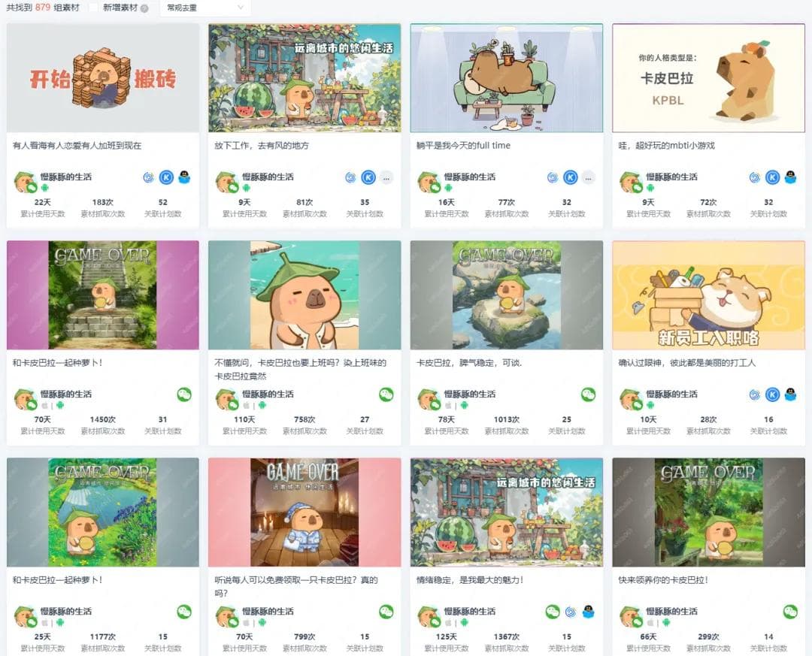The width and height of the screenshot is (812, 656).
Task: Click the WeChat icon on 快来领养你的卡皮巴拉 card
Action: point(790,612)
